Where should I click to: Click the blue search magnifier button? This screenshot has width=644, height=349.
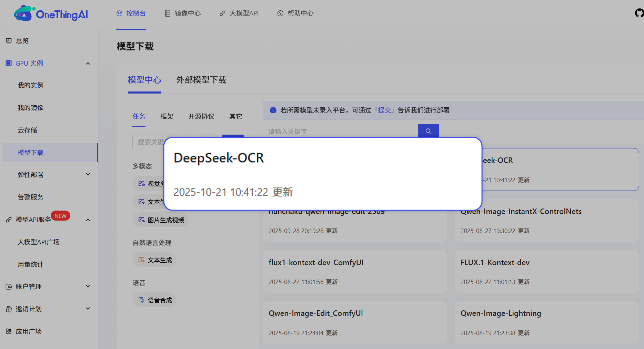click(428, 131)
